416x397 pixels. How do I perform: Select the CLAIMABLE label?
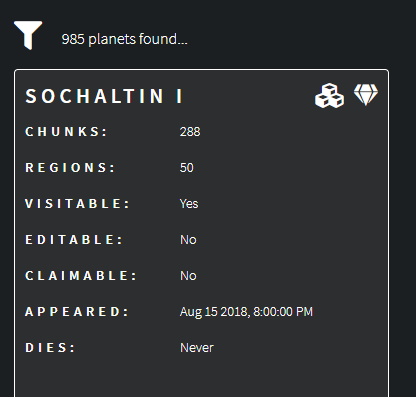81,276
